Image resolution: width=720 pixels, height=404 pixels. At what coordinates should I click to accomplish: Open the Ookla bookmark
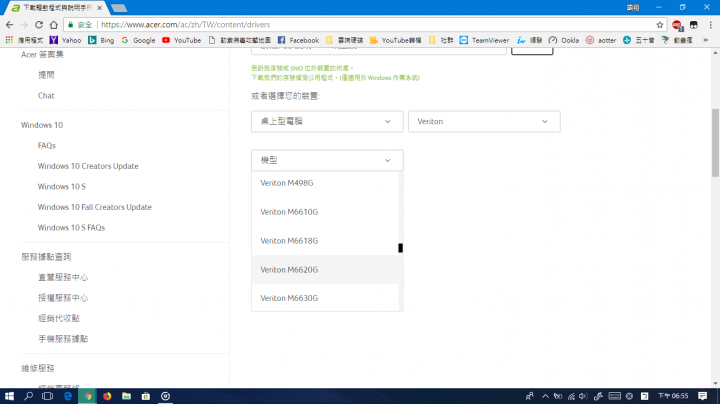563,40
